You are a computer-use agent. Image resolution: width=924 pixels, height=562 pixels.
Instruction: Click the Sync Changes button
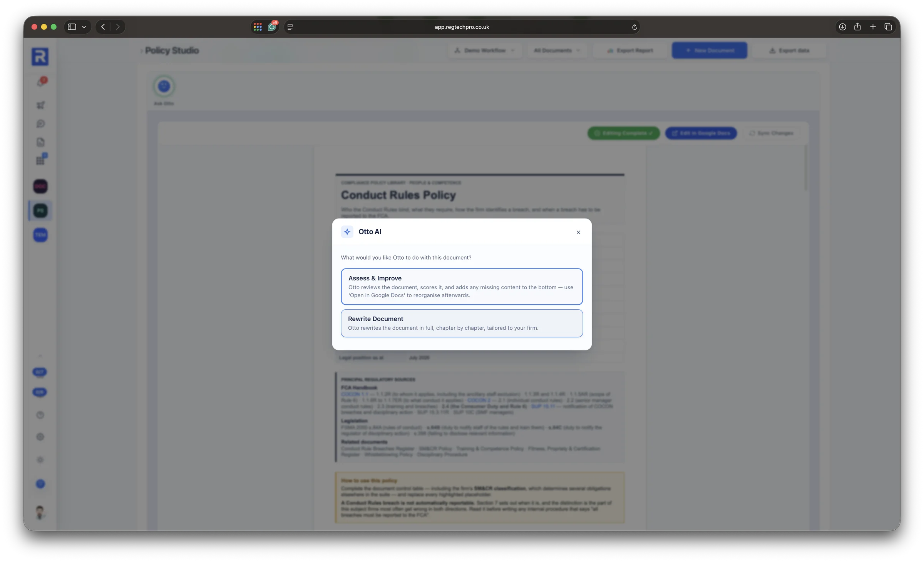pos(771,133)
